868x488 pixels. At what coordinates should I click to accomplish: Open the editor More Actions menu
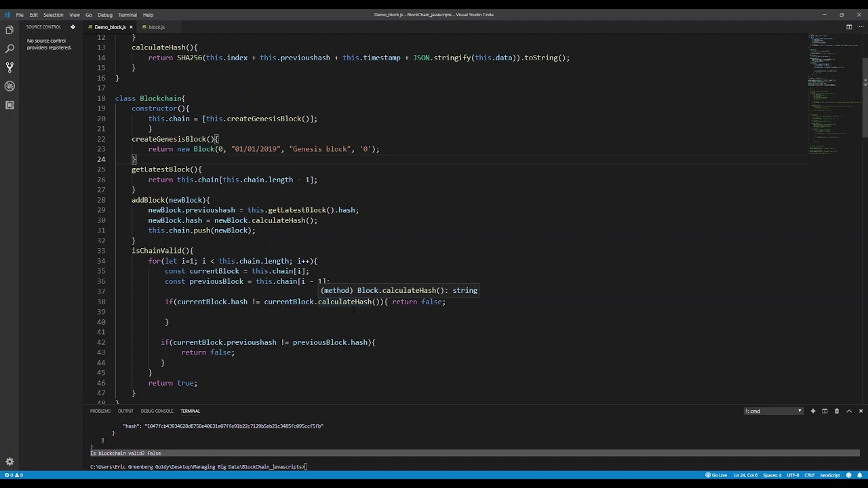tap(861, 27)
